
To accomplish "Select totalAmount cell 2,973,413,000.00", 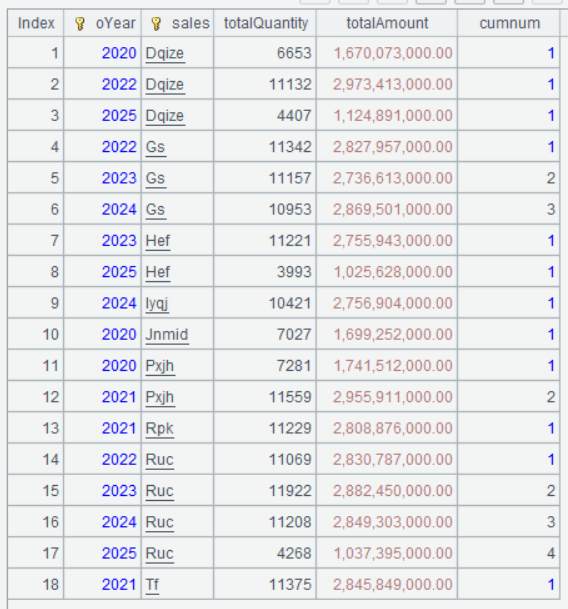I will (387, 85).
